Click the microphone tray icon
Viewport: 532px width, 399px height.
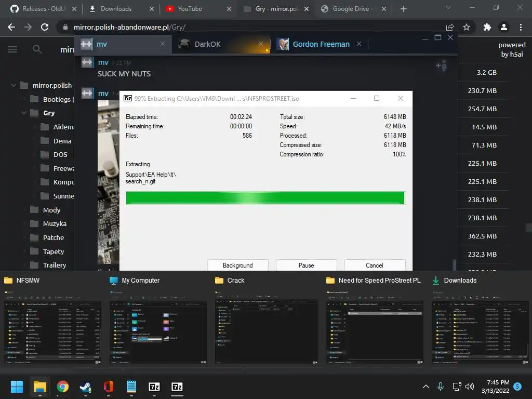(441, 387)
